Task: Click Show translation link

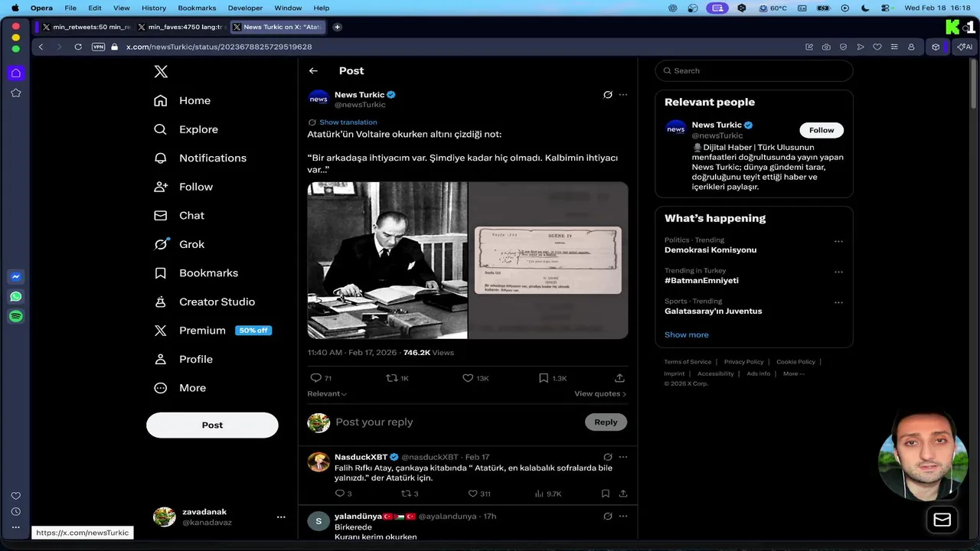Action: tap(348, 122)
